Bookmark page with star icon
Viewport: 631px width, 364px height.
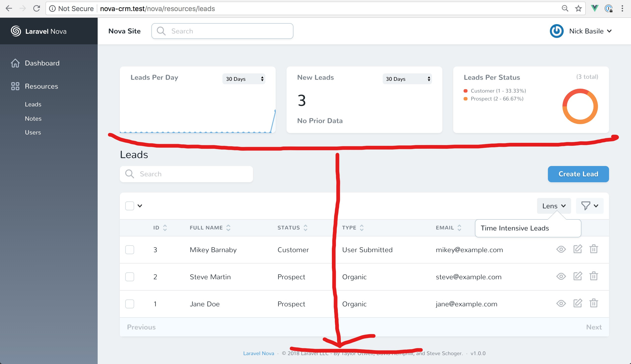click(578, 9)
